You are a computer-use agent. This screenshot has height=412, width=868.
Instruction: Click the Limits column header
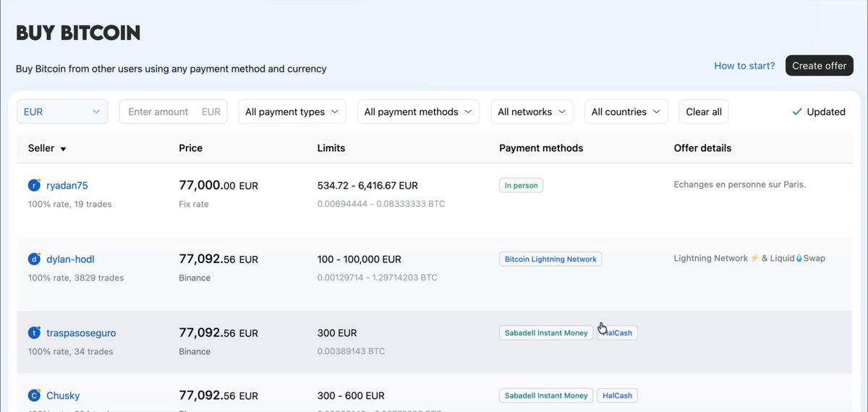[x=331, y=148]
